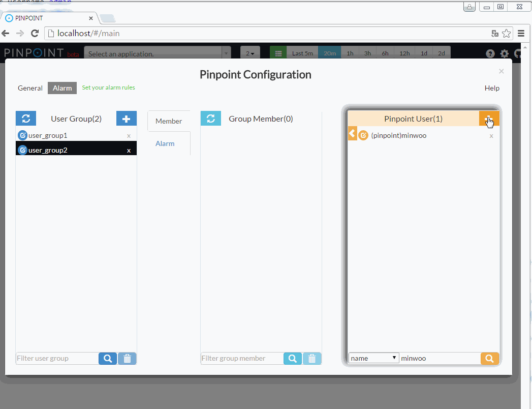Bookmark page with the star icon
This screenshot has width=532, height=409.
(x=507, y=34)
